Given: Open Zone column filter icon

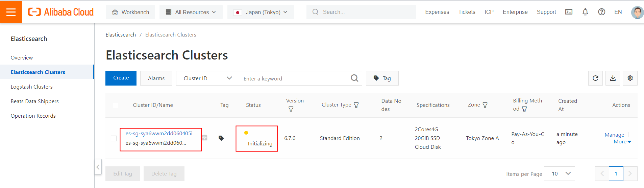Looking at the screenshot, I should (485, 105).
